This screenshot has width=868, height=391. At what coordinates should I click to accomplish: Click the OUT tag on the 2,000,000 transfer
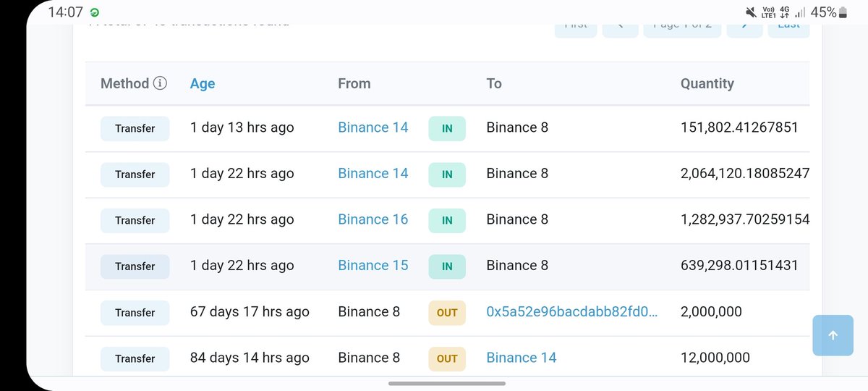click(447, 312)
